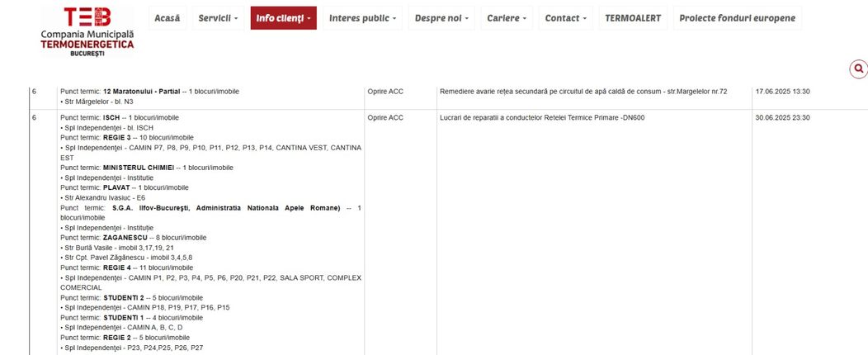Click the 'Remediere avarie rețea secundară' description
Viewport: 868px width, 355px height.
click(583, 92)
